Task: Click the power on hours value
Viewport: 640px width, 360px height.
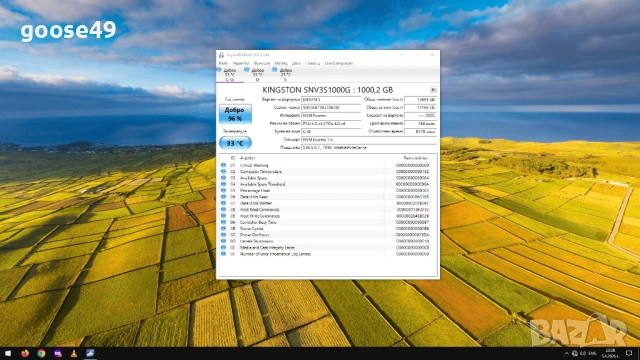Action: point(420,131)
